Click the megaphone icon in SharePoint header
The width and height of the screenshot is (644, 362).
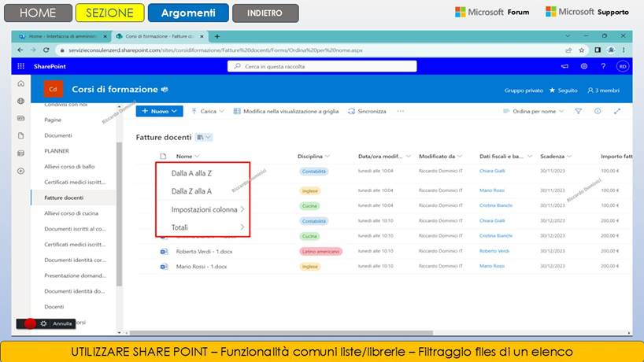[x=564, y=66]
